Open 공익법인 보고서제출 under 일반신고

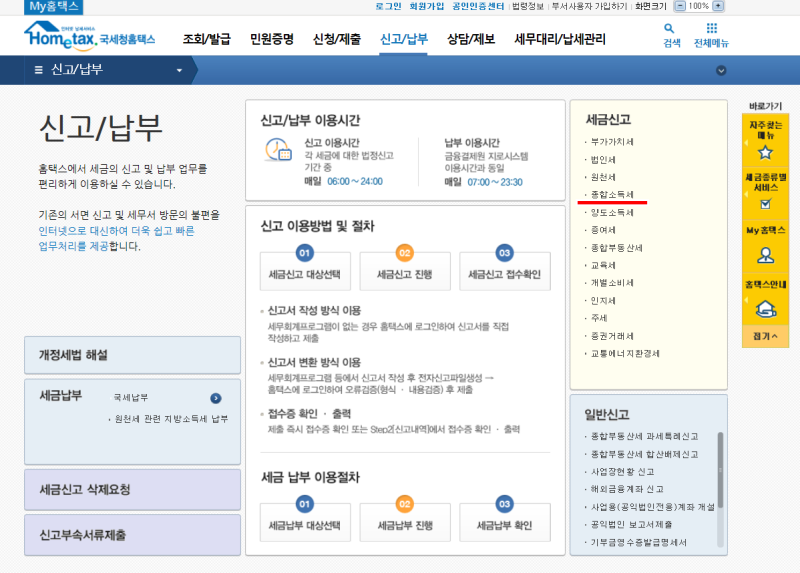pos(631,524)
